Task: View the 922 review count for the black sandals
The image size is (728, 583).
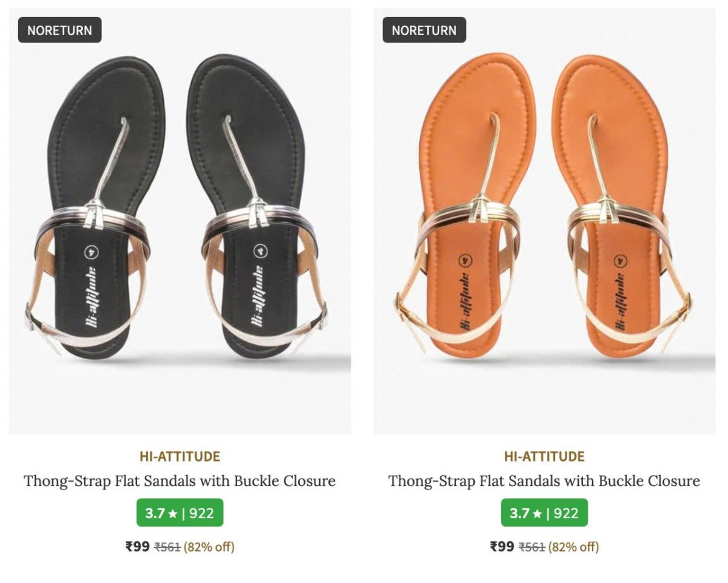Action: [x=201, y=513]
